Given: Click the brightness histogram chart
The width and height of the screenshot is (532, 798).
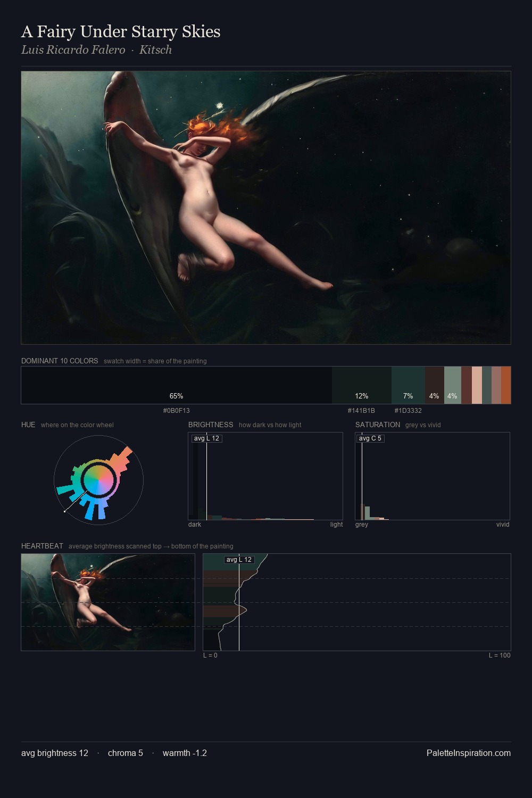Looking at the screenshot, I should 265,476.
